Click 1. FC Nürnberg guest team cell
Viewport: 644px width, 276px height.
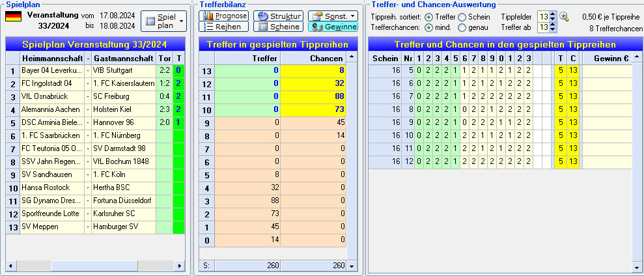click(x=124, y=135)
